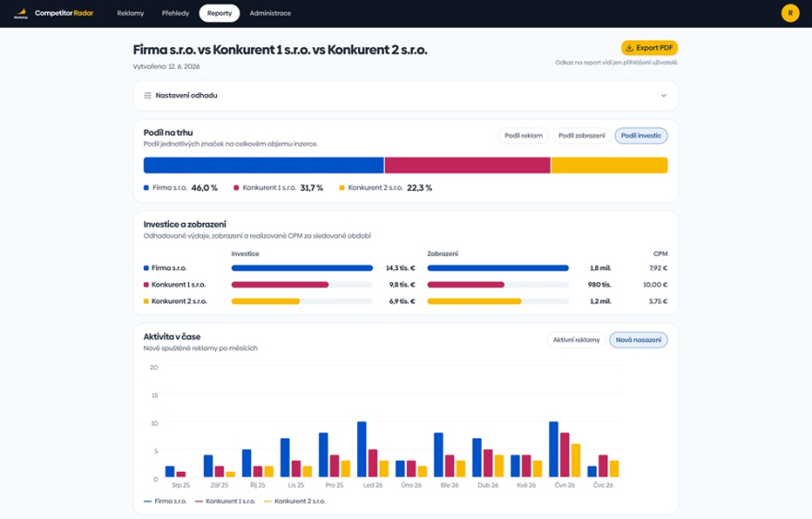Viewport: 812px width, 519px height.
Task: Open the Reklamy navigation tab
Action: point(130,13)
